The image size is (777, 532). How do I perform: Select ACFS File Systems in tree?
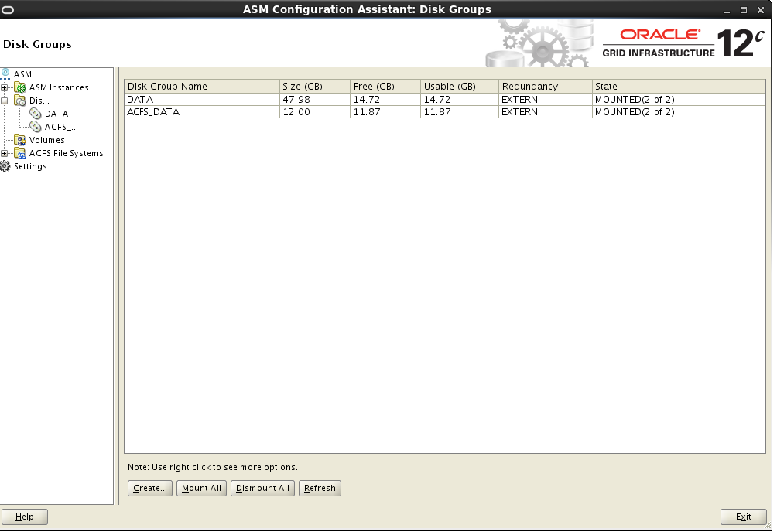click(x=67, y=154)
